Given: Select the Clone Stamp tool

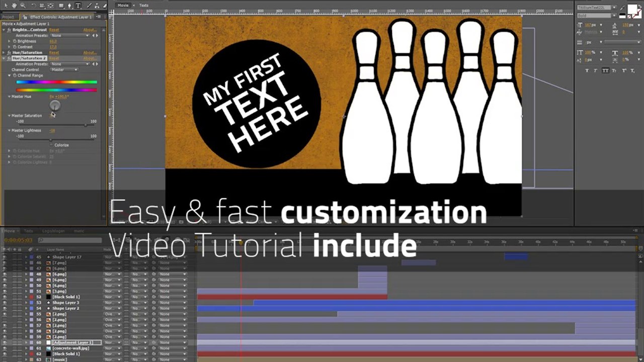Looking at the screenshot, I should tap(97, 6).
